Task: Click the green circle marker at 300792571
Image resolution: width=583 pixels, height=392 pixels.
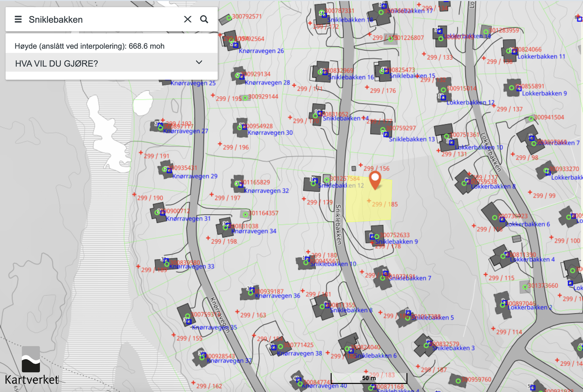Action: [228, 17]
